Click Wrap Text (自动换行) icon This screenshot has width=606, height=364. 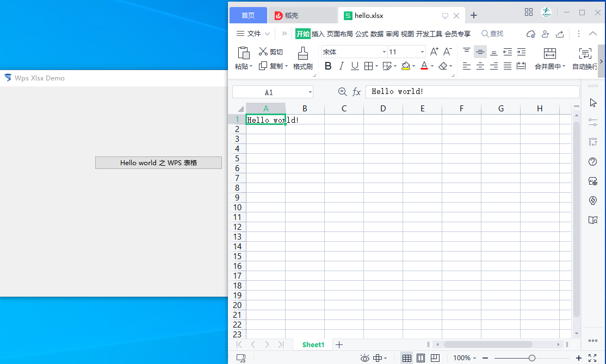tap(585, 53)
